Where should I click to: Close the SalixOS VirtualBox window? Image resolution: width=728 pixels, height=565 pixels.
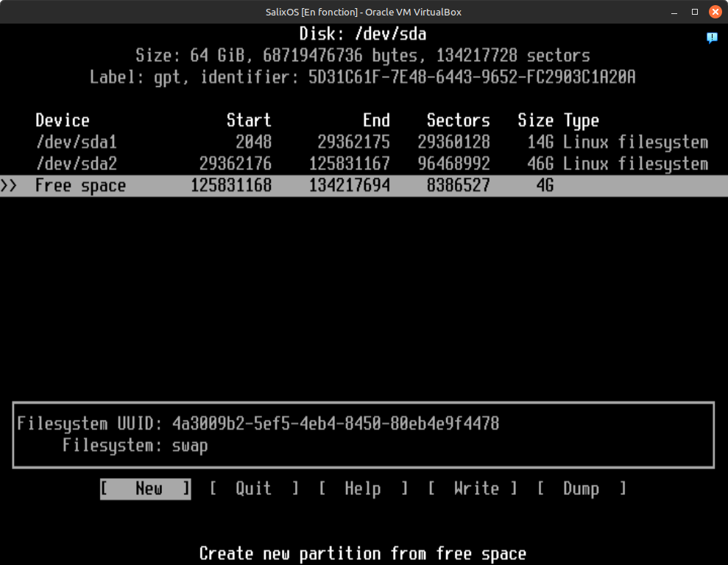click(x=714, y=12)
